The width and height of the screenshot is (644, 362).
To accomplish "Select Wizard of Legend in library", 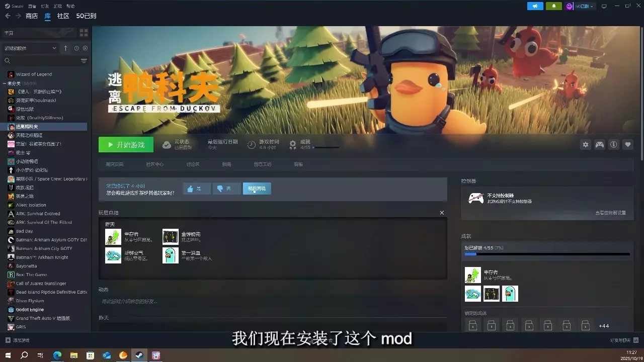I will click(x=34, y=74).
